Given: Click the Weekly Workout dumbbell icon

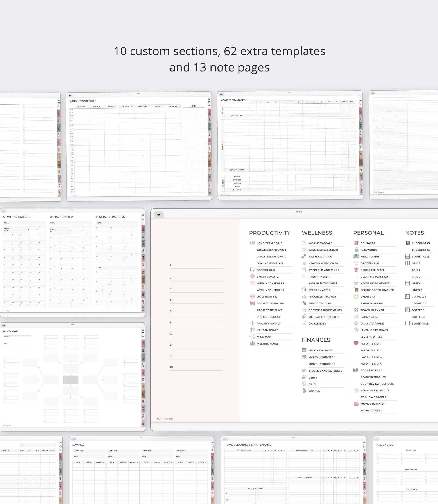Looking at the screenshot, I should pyautogui.click(x=304, y=256).
